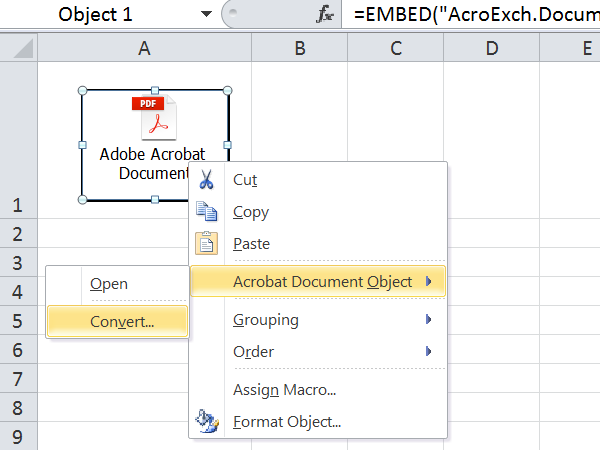This screenshot has height=450, width=600.
Task: Click the top-right resize handle of object
Action: coord(227,91)
